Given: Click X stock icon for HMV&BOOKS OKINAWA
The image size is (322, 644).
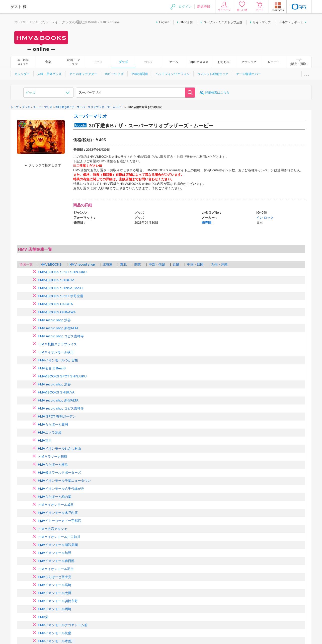Looking at the screenshot, I should coord(34,312).
